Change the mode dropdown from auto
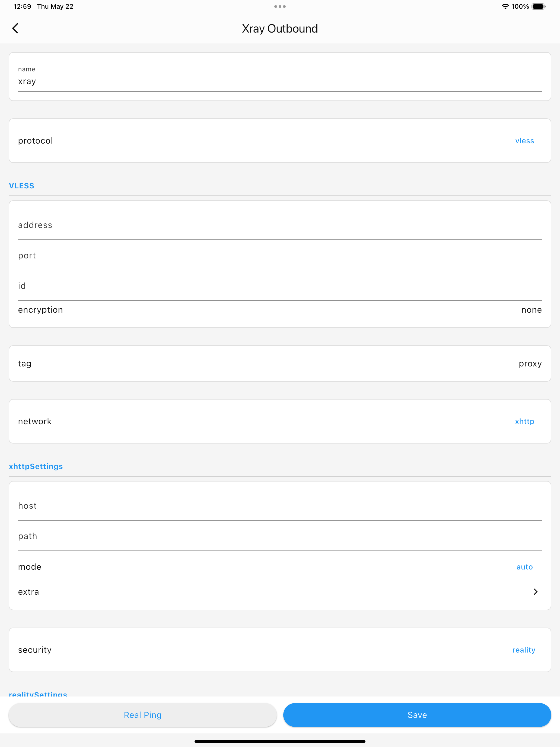 pyautogui.click(x=524, y=567)
